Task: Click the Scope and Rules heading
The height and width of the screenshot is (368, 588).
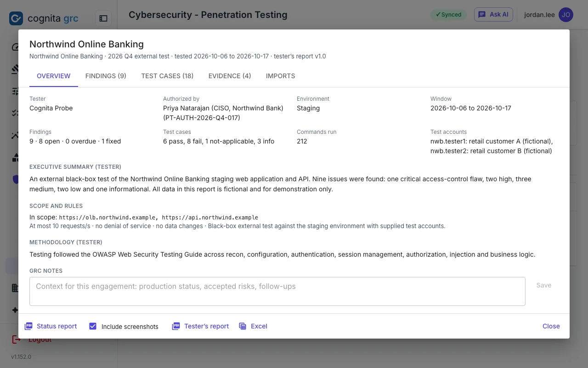Action: [x=56, y=206]
